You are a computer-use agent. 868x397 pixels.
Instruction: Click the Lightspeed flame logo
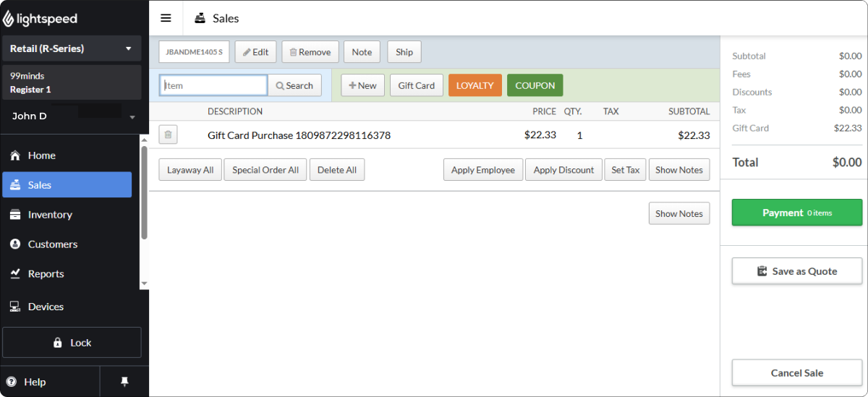9,19
